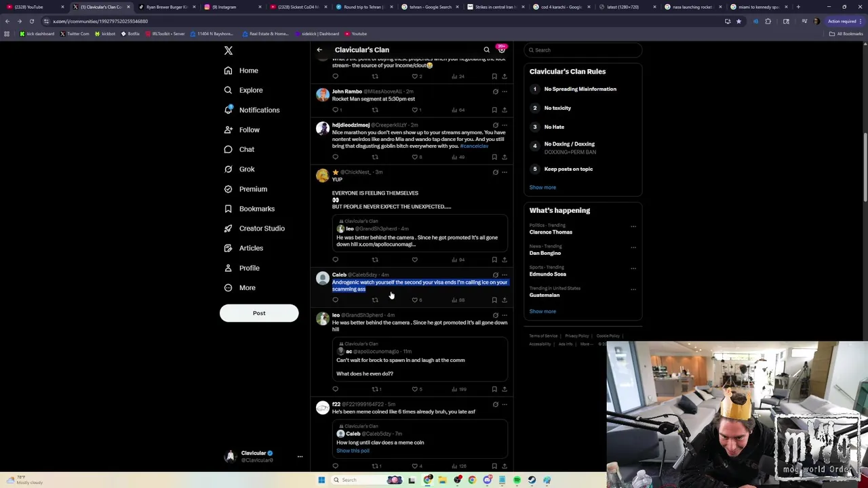
Task: Open a new browser tab
Action: [798, 7]
